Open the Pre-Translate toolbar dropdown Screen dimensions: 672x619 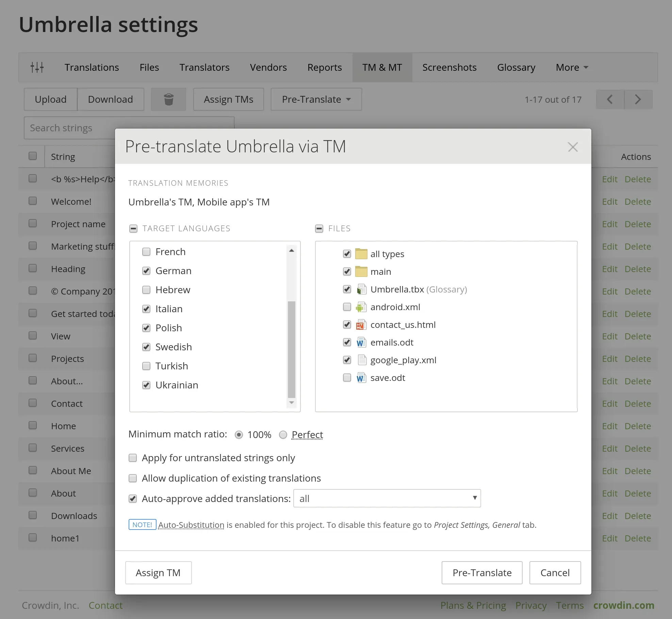[x=316, y=99]
